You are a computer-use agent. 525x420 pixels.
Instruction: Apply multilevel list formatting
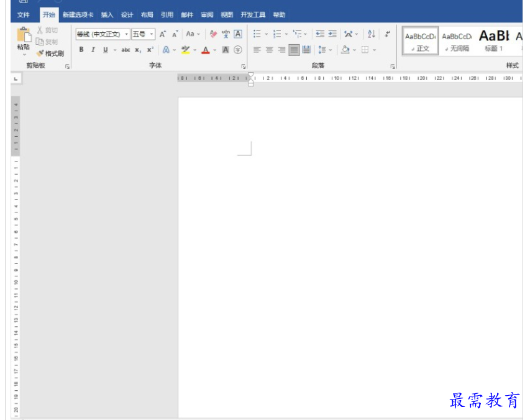click(296, 34)
